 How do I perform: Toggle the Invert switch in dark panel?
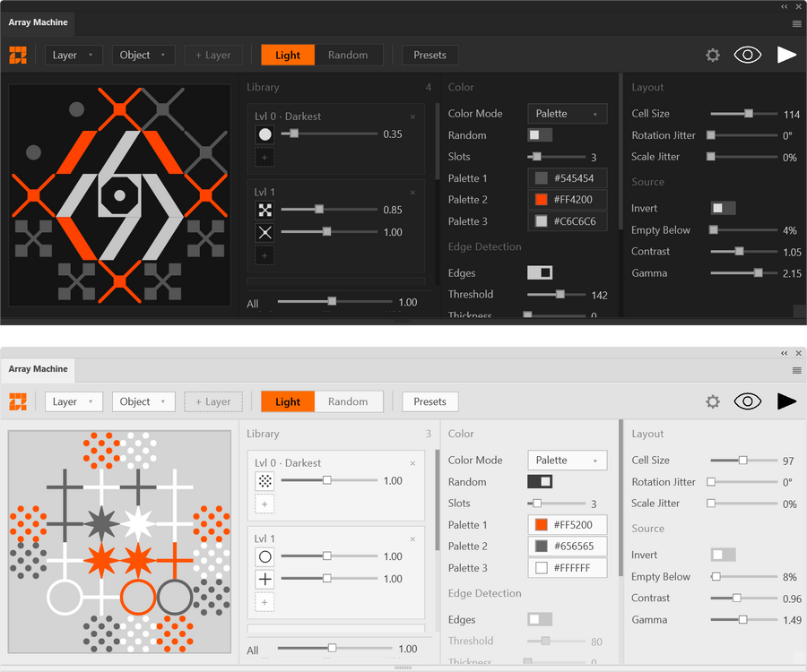(723, 208)
